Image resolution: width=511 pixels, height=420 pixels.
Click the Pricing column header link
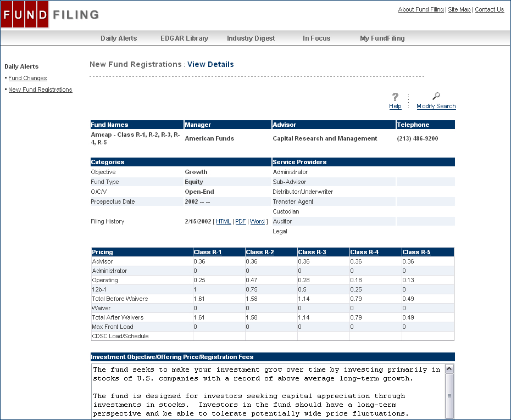coord(102,252)
